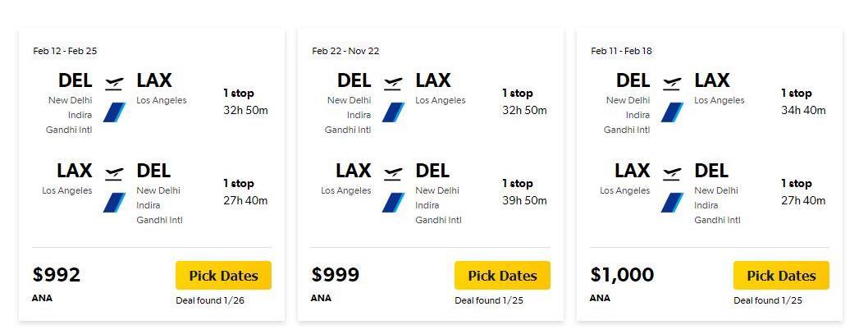Click Pick Dates on the $992 deal
The height and width of the screenshot is (334, 868).
224,275
